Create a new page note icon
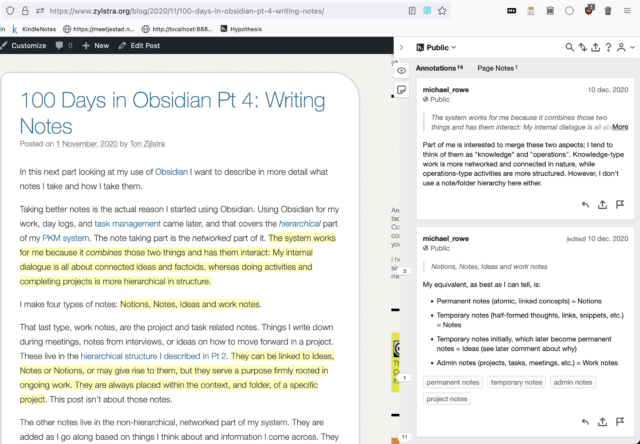This screenshot has height=444, width=640. pos(402,89)
